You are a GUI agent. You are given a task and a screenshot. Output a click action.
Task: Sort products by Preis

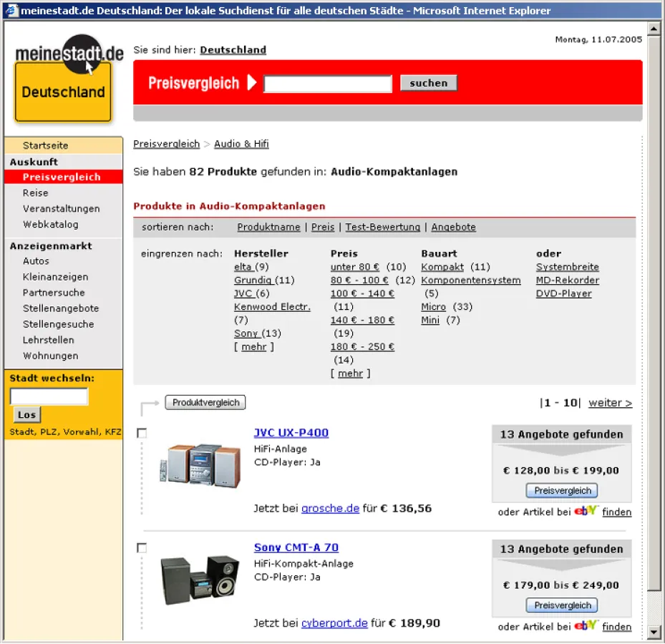(323, 228)
